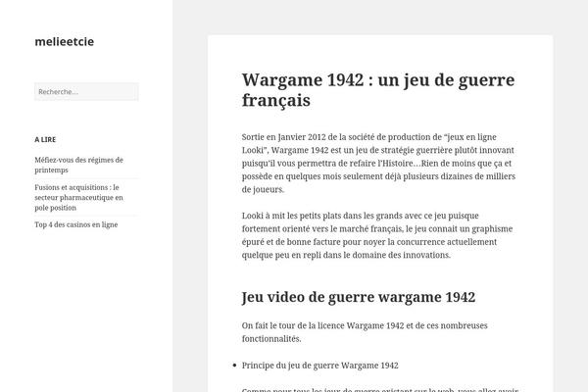The image size is (588, 392).
Task: Click bullet 'Principe du jeu de guerre Wargame 1942'
Action: point(319,366)
